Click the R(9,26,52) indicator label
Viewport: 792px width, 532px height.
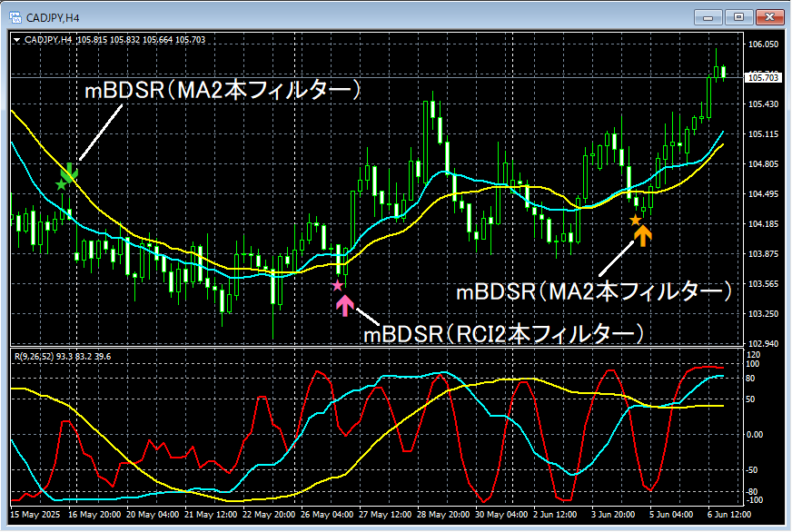[63, 357]
